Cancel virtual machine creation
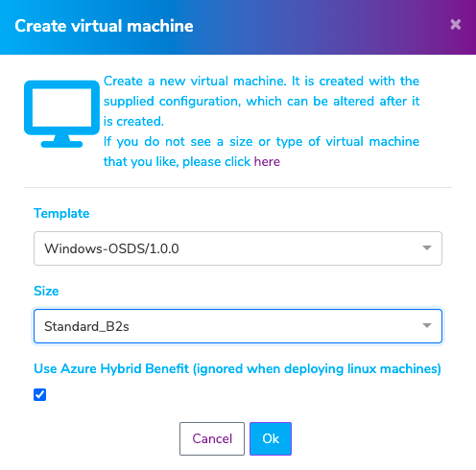Screen dimensions: 476x470 point(212,438)
